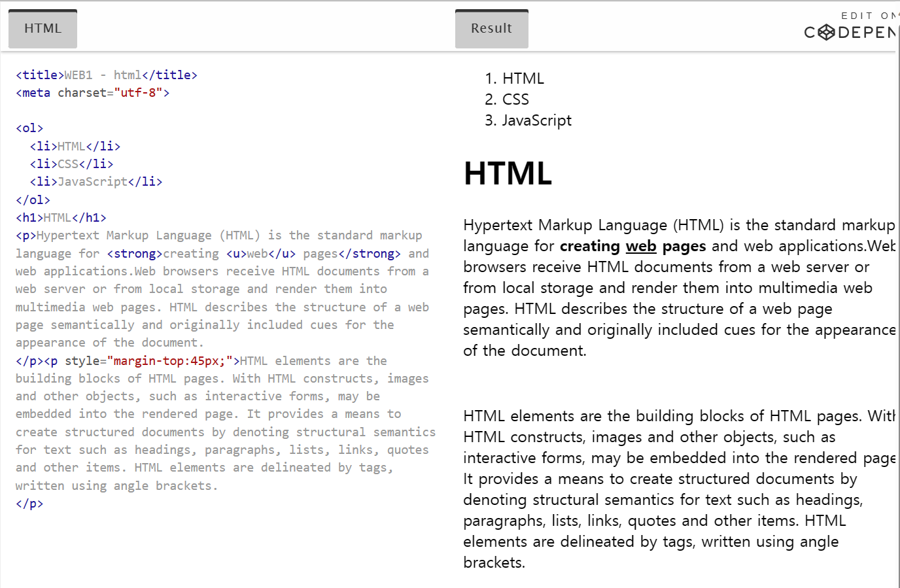Click the opening <ol> tag in code
Viewport: 900px width, 588px height.
[x=29, y=128]
